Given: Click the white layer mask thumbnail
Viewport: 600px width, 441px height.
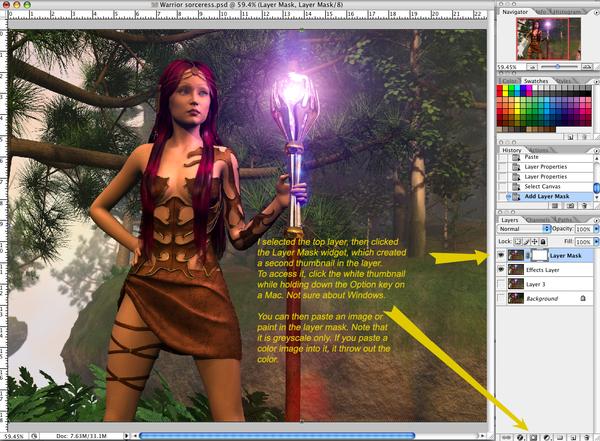Looking at the screenshot, I should coord(539,255).
